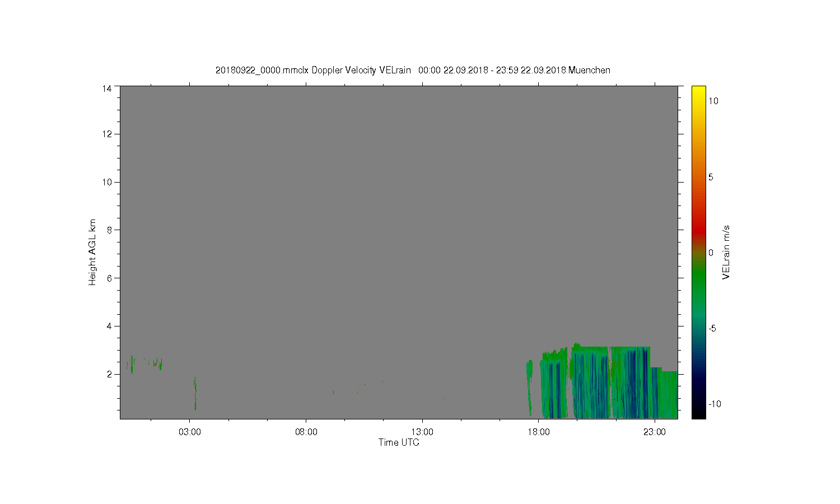Click the narrow green echo near 03:00

pyautogui.click(x=195, y=394)
